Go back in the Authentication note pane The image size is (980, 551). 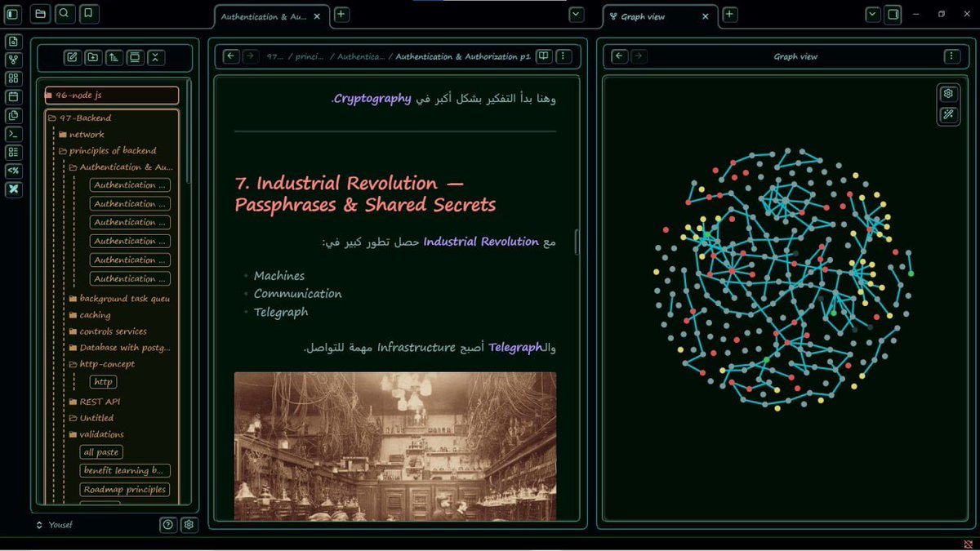coord(231,56)
